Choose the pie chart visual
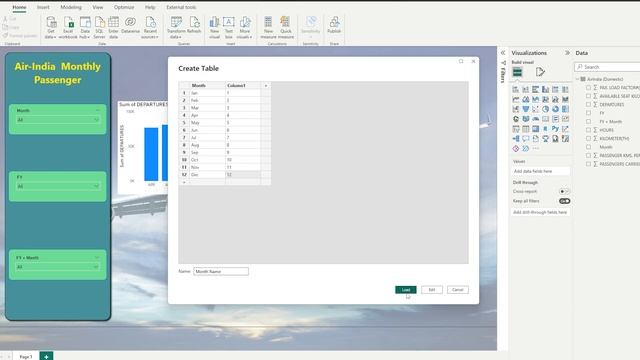Viewport: 640px width, 360px height. point(545,109)
